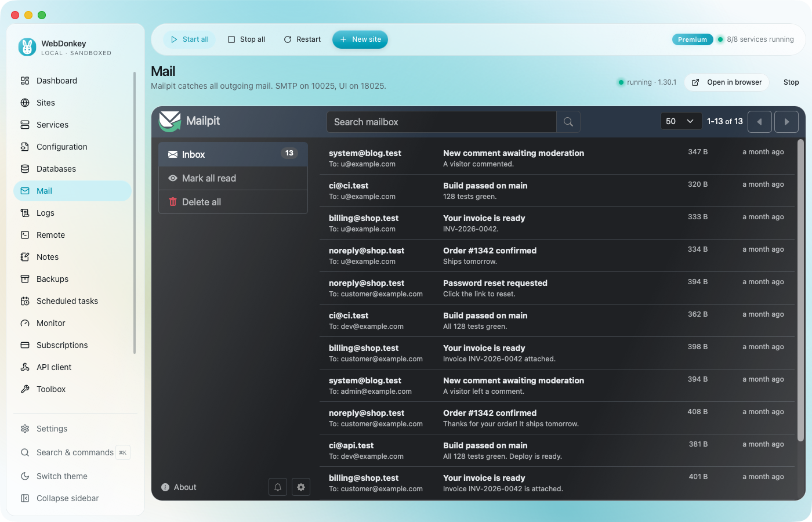The width and height of the screenshot is (812, 522).
Task: Navigate to Databases
Action: (72, 169)
